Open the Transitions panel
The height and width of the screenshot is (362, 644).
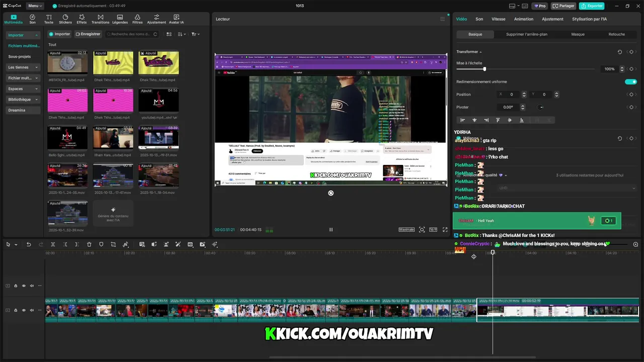pos(100,19)
